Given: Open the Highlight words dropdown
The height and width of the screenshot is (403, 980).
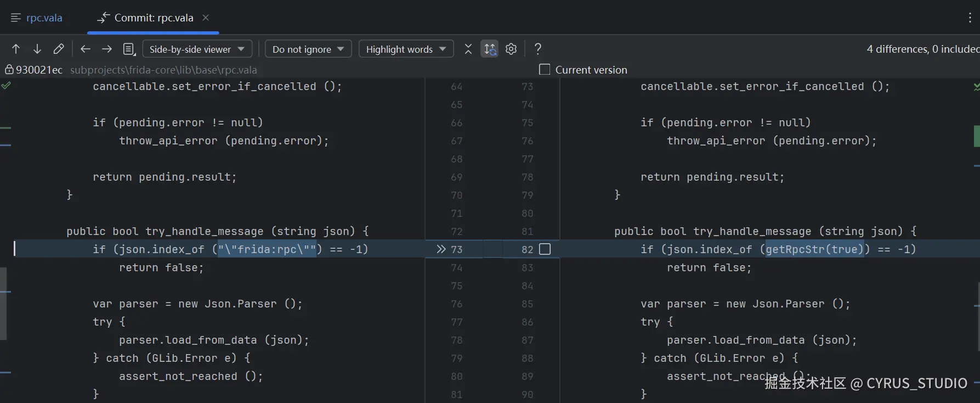Looking at the screenshot, I should pos(406,49).
